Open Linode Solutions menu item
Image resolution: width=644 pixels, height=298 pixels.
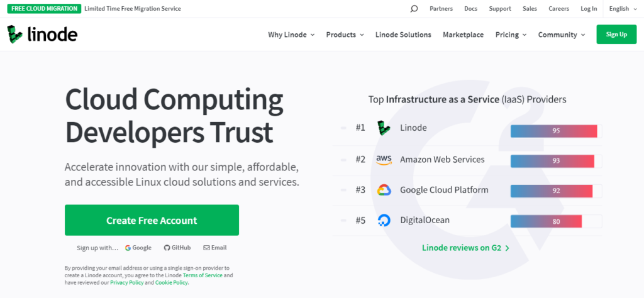[x=403, y=35]
